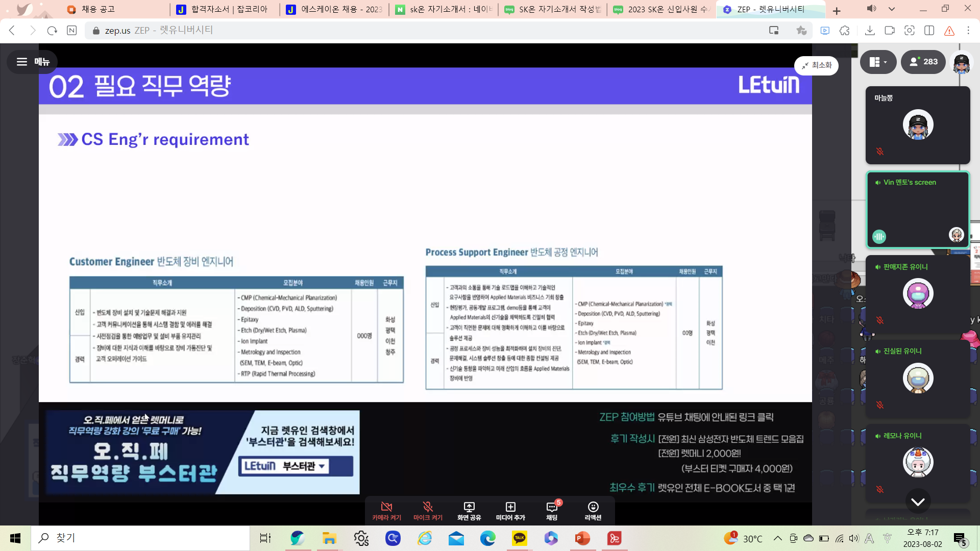
Task: Open KakaoTalk from the taskbar
Action: coord(519,538)
